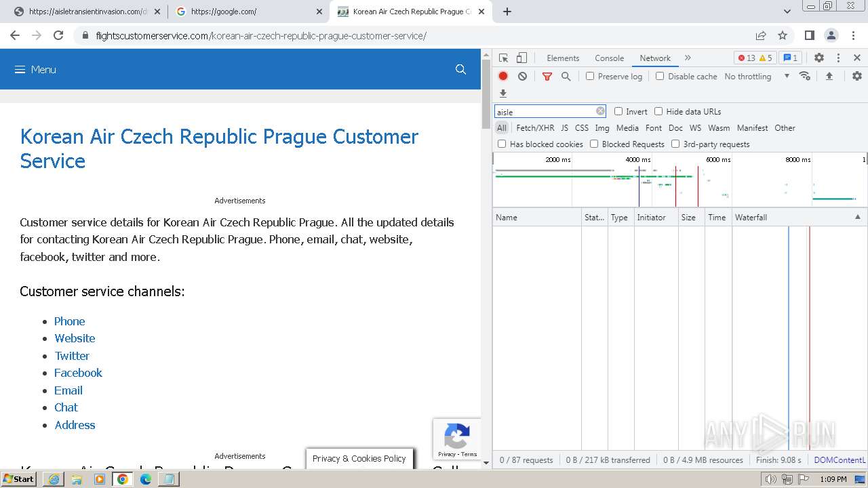The height and width of the screenshot is (488, 868).
Task: Open the Email link
Action: [68, 390]
